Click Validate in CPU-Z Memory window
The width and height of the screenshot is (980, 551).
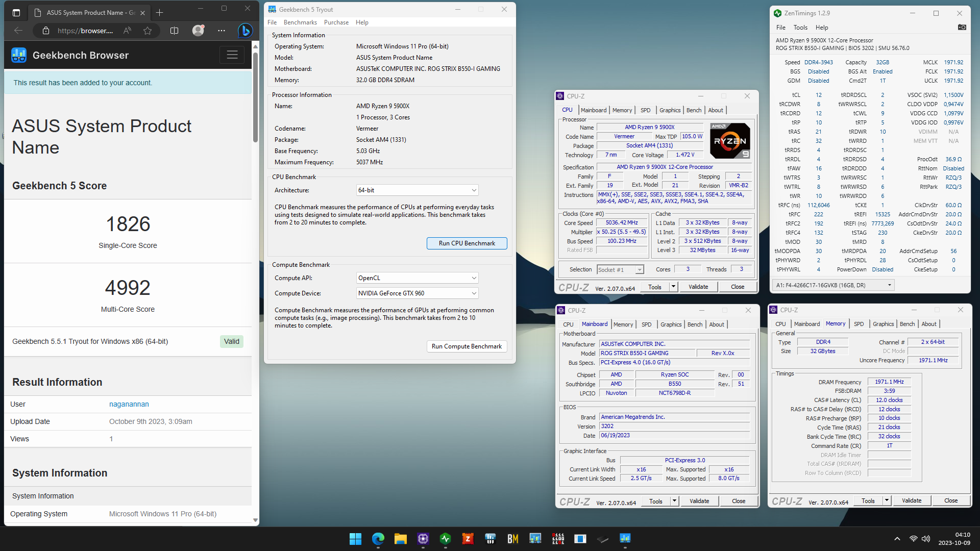tap(912, 500)
